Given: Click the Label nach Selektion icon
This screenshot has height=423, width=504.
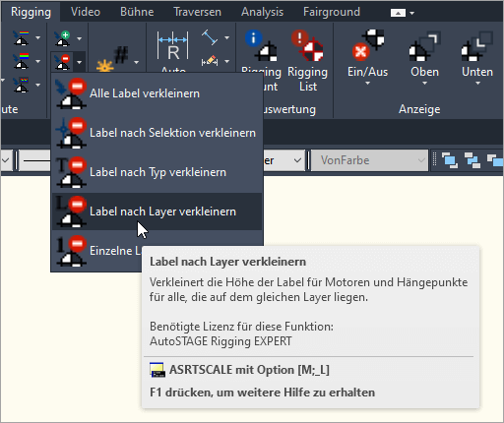Looking at the screenshot, I should pyautogui.click(x=71, y=133).
